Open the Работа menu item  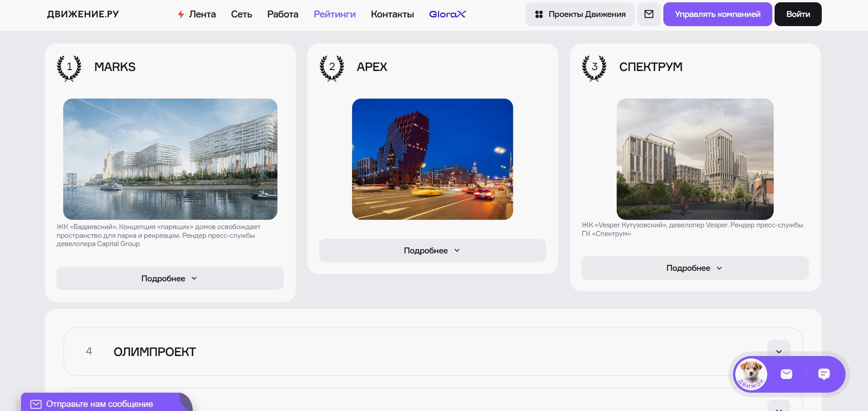(282, 14)
